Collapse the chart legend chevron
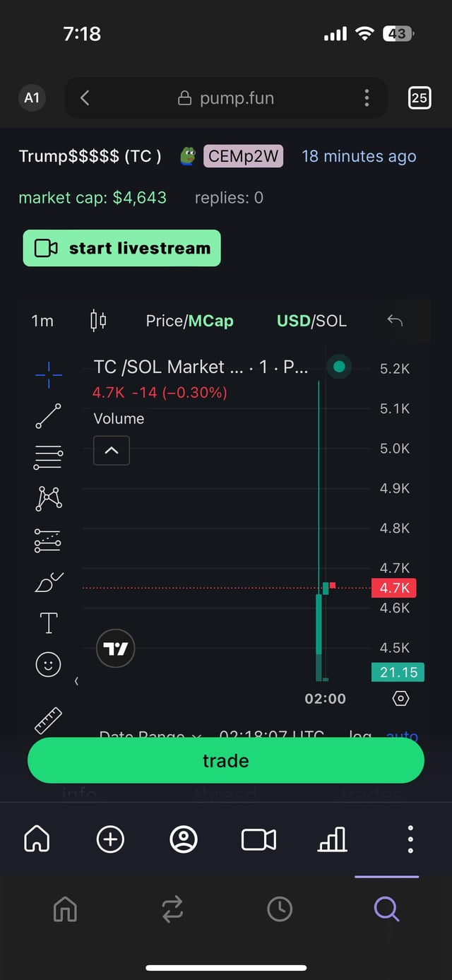452x980 pixels. [x=112, y=451]
